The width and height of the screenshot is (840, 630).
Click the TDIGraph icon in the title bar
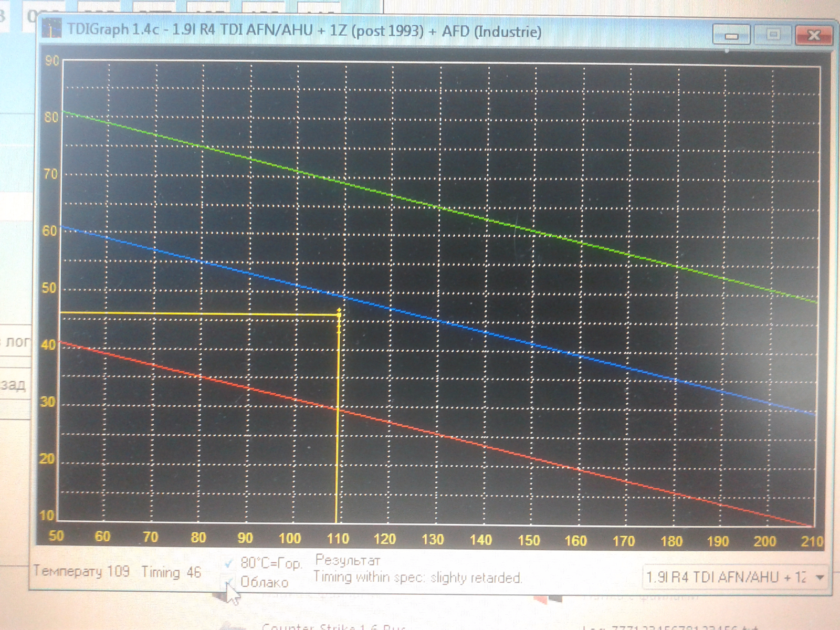coord(51,28)
